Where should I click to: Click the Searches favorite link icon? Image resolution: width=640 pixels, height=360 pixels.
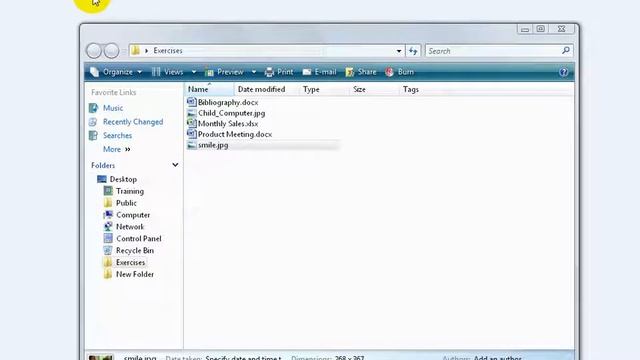pos(93,135)
